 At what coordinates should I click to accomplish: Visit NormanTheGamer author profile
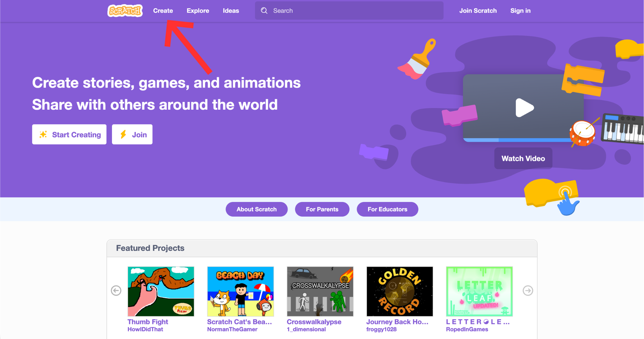coord(232,329)
